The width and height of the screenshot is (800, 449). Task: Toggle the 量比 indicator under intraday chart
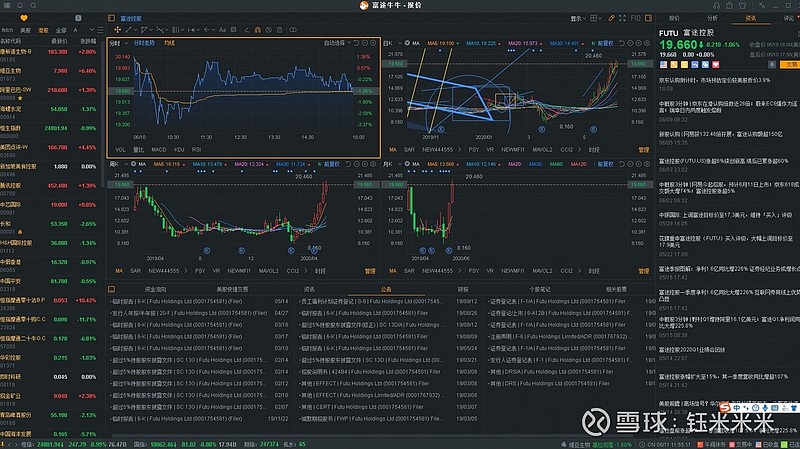point(138,148)
